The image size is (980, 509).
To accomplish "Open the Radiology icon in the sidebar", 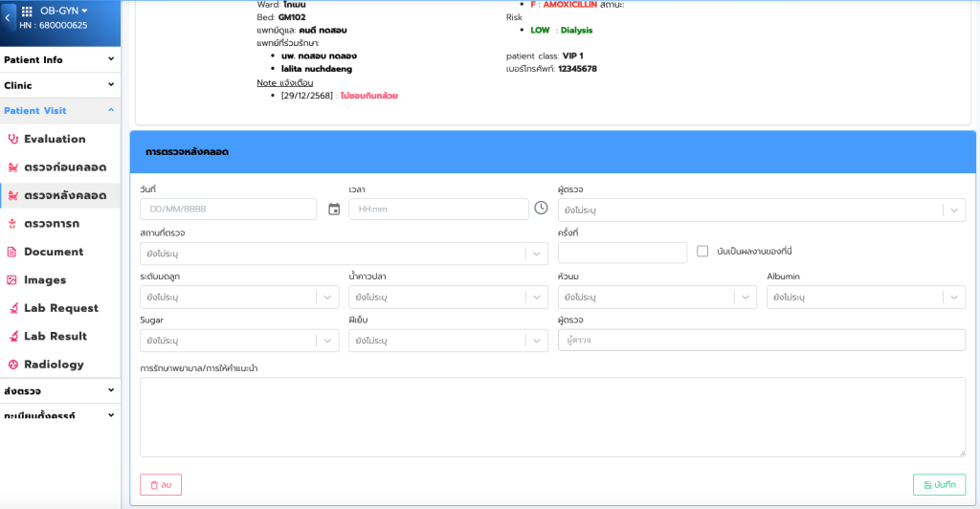I will (x=12, y=365).
